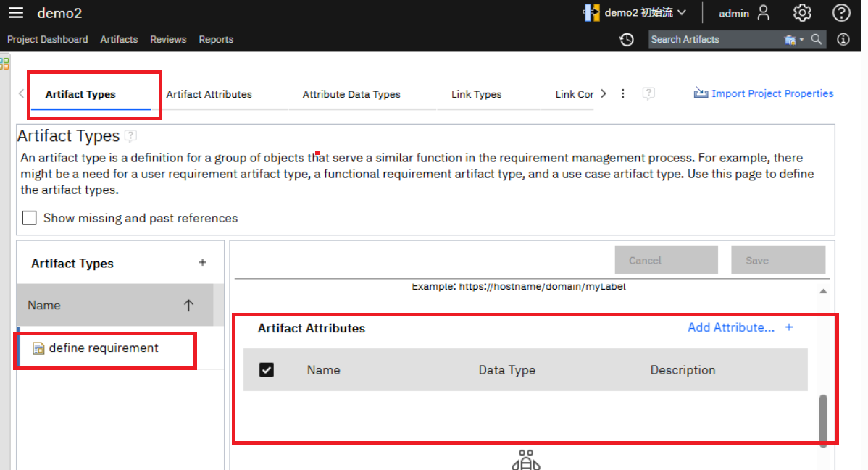The image size is (868, 470).
Task: Click the admin user profile icon
Action: (763, 13)
